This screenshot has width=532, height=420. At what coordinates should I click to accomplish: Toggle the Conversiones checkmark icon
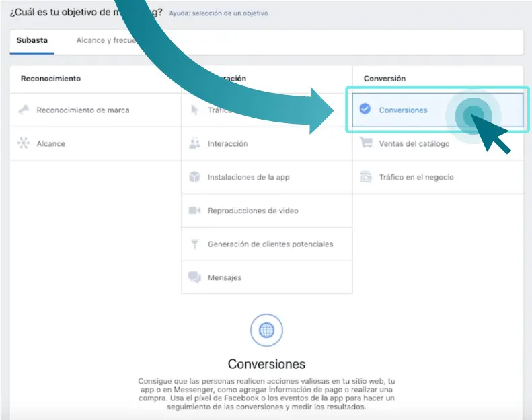pyautogui.click(x=365, y=108)
